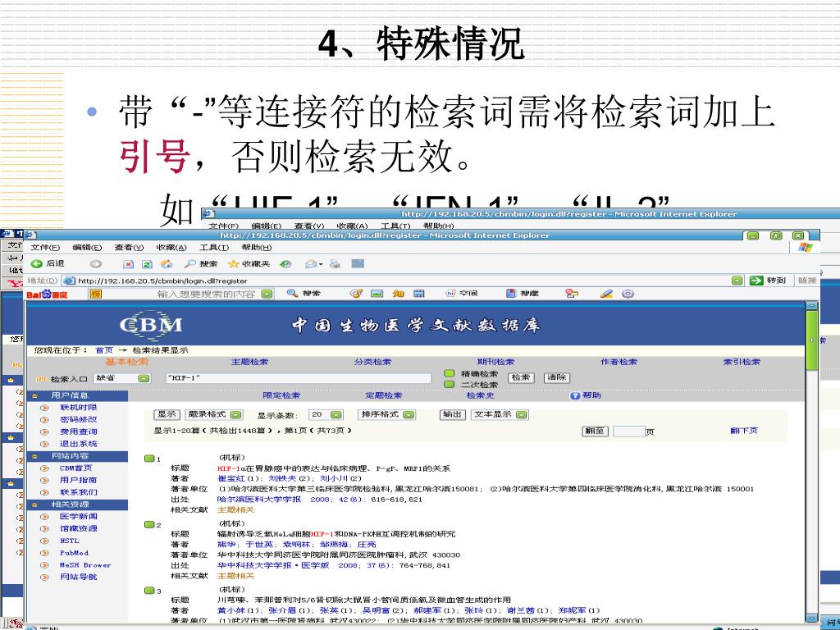Image resolution: width=840 pixels, height=630 pixels.
Task: Click the Baidu toolbar 知 icon
Action: coord(398,294)
